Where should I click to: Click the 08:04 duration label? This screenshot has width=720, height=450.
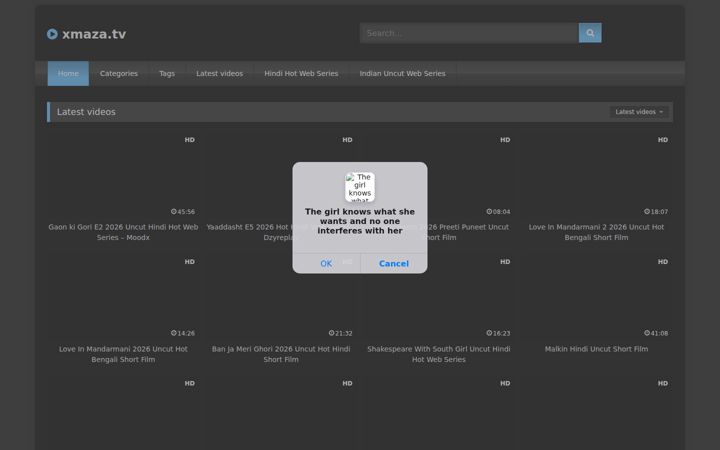click(498, 212)
